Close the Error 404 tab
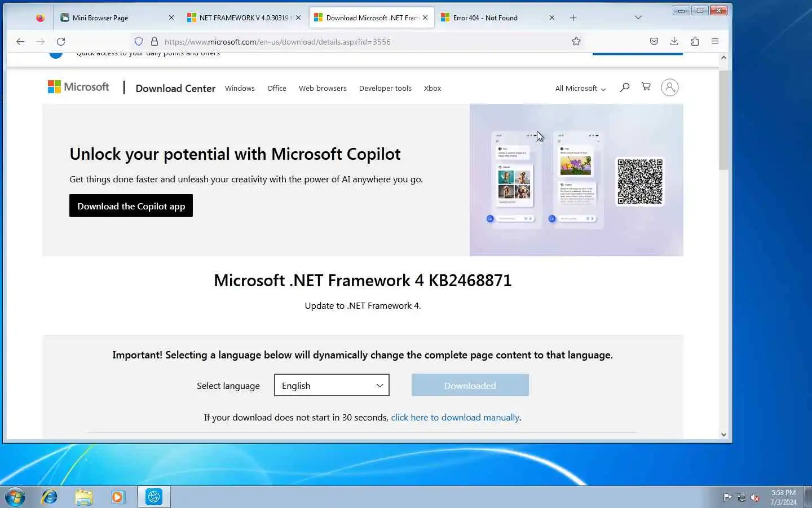 (x=552, y=17)
